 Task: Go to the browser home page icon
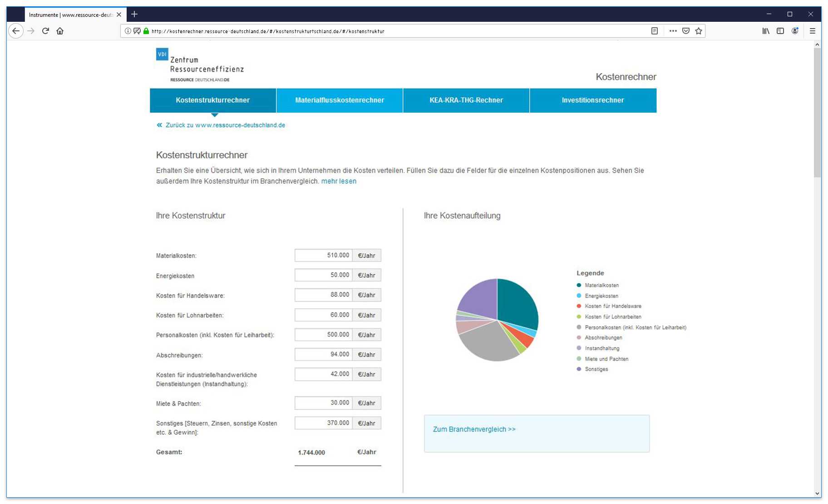coord(60,31)
